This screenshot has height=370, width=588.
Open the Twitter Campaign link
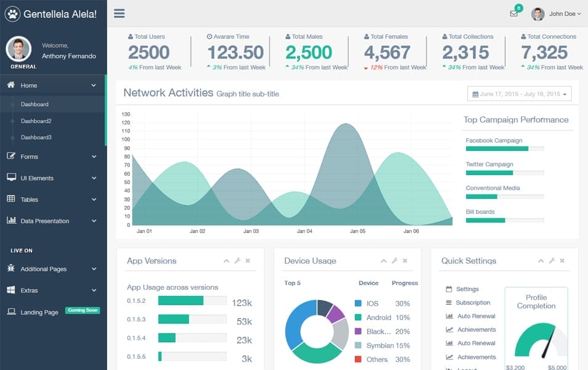(489, 164)
